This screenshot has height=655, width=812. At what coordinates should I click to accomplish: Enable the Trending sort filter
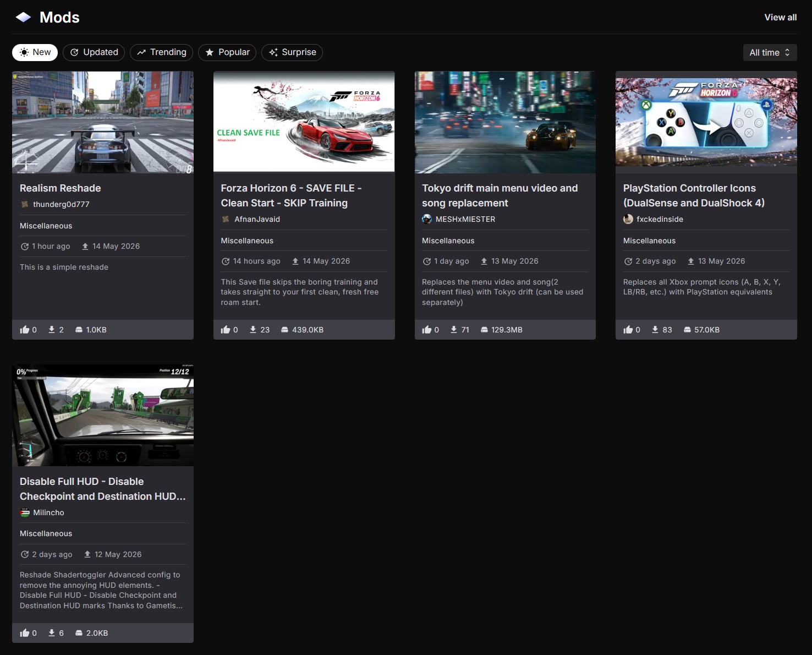coord(162,52)
